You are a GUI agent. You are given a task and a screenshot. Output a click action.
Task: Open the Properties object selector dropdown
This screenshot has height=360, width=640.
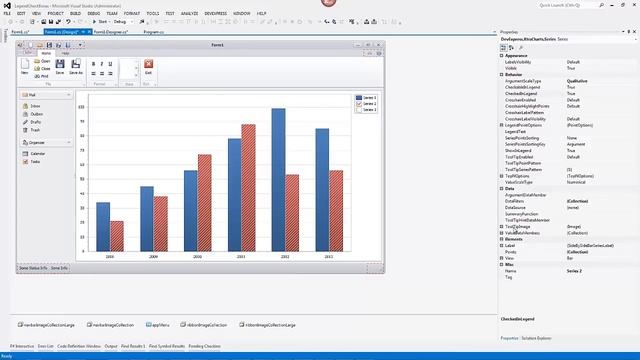pyautogui.click(x=636, y=39)
